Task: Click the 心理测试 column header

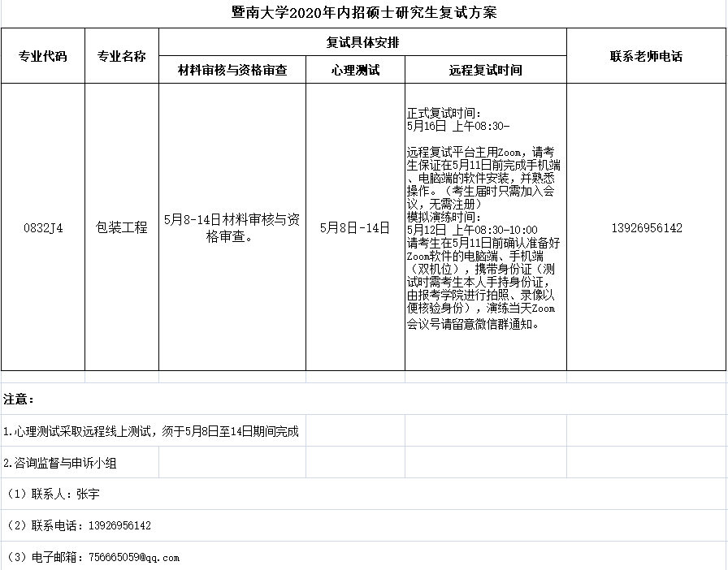Action: (355, 70)
